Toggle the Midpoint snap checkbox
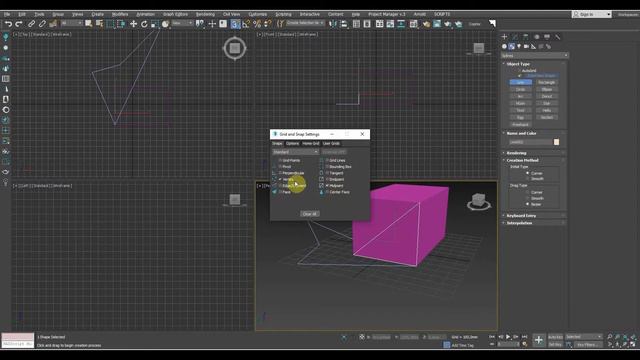The image size is (640, 360). pyautogui.click(x=327, y=186)
